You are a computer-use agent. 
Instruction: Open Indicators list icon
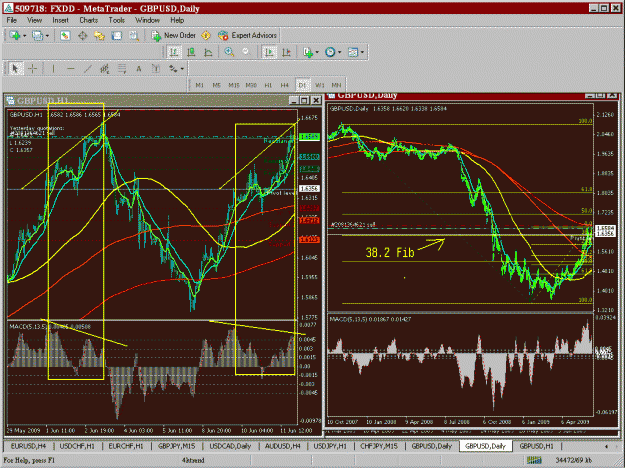(x=308, y=52)
